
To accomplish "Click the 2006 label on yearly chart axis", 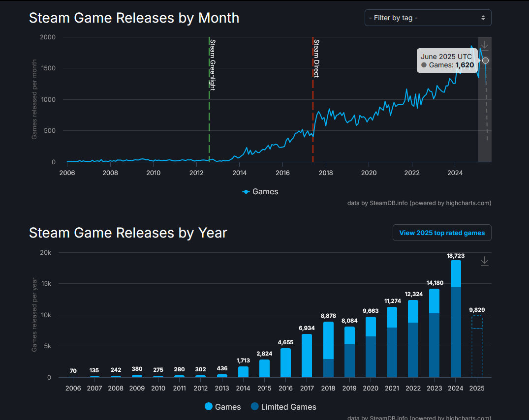I will point(73,389).
